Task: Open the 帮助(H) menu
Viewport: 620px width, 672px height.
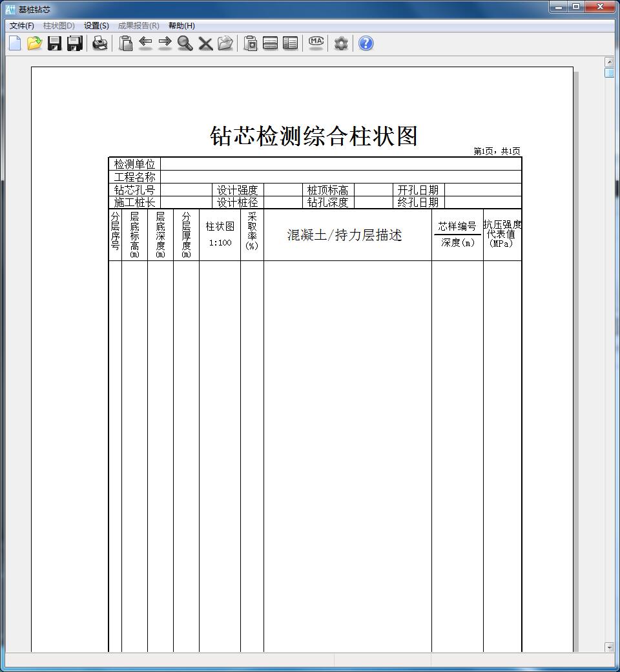Action: (x=181, y=26)
